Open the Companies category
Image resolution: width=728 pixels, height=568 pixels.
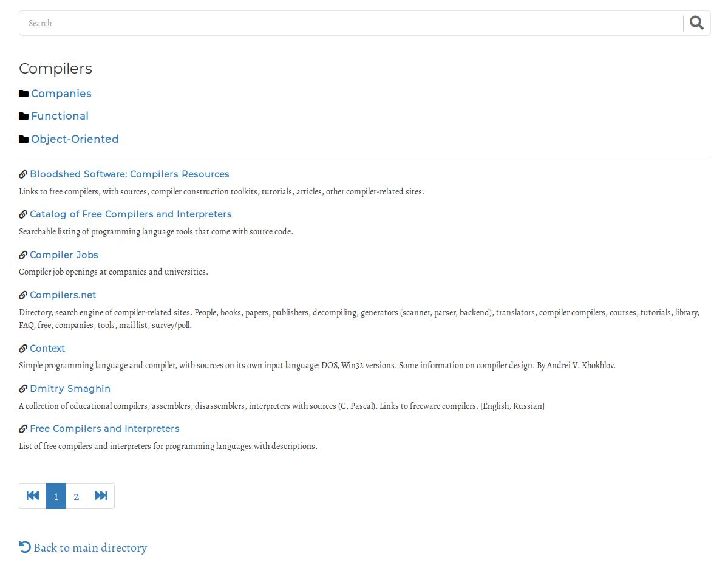coord(61,94)
